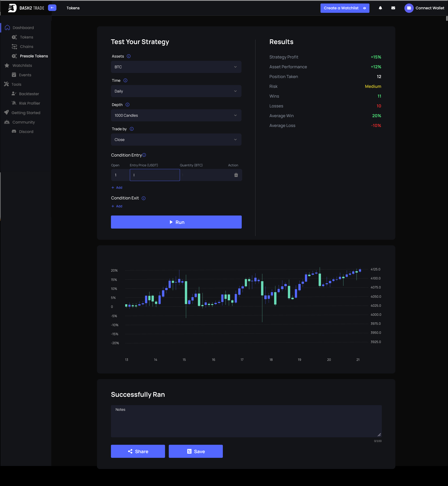448x486 pixels.
Task: Click the page vertical scrollbar
Action: [x=447, y=18]
